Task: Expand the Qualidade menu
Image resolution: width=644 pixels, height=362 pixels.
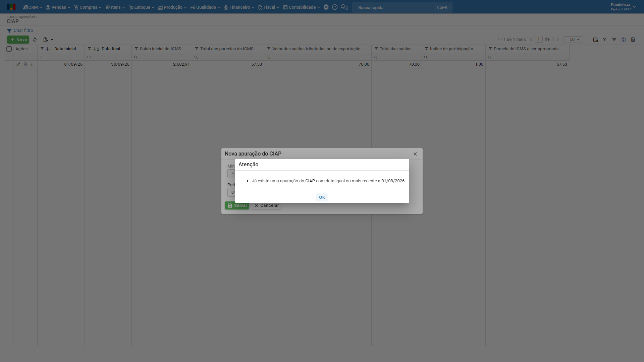Action: pyautogui.click(x=205, y=7)
